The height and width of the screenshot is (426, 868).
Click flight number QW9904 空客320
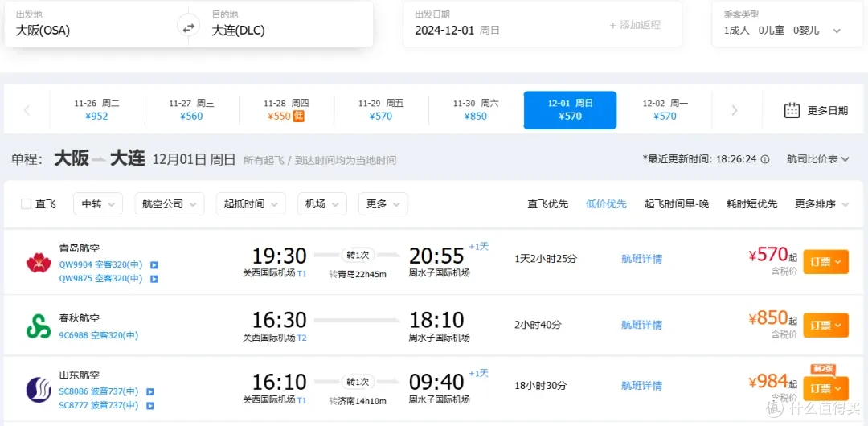100,264
